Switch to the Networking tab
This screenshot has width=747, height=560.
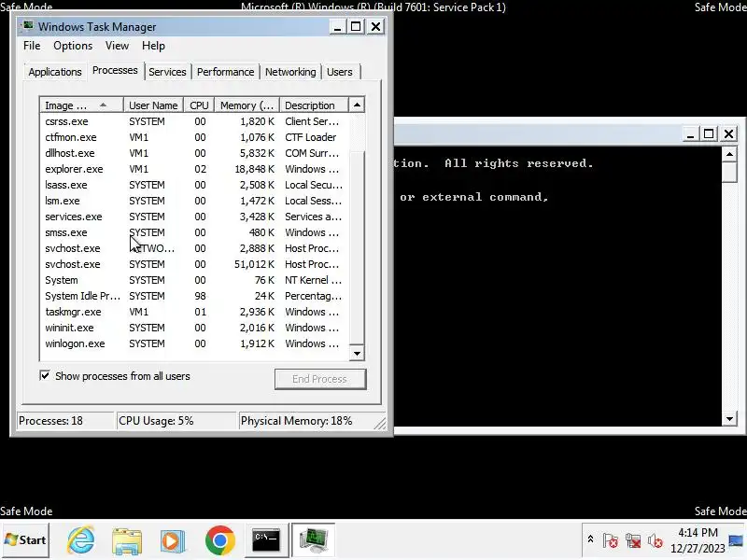(x=290, y=72)
